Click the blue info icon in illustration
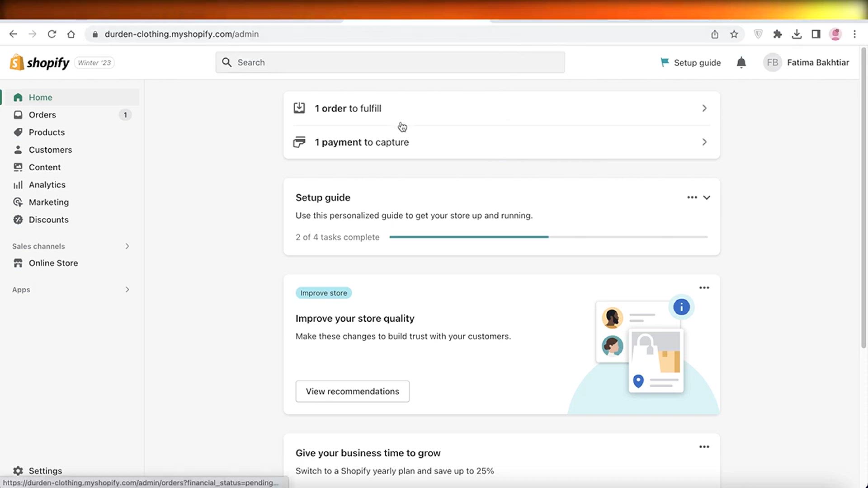868x488 pixels. [681, 307]
